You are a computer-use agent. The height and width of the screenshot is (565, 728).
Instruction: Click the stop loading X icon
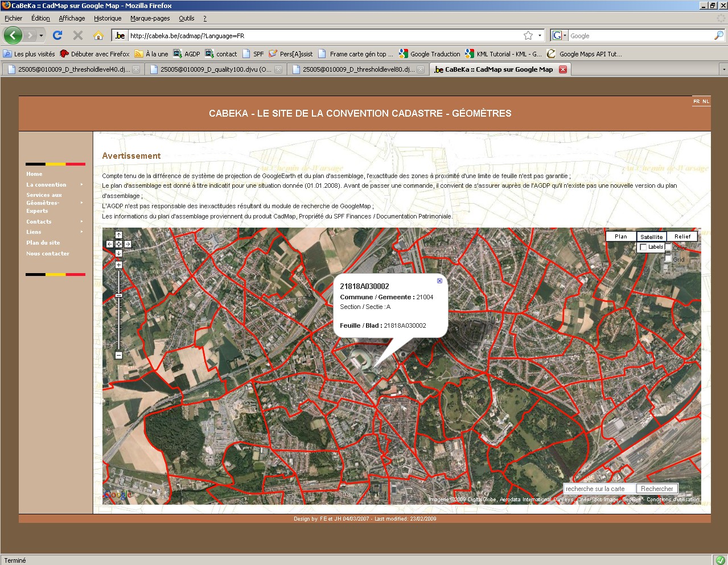78,35
